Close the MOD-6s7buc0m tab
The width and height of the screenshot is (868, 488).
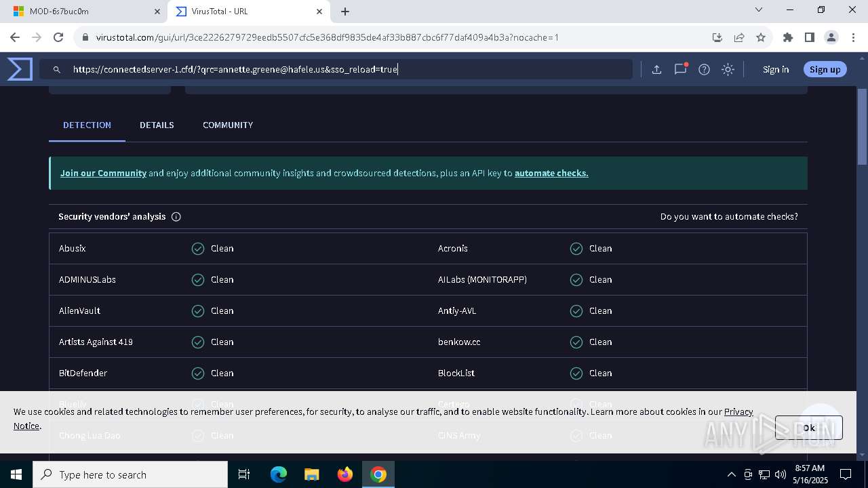pos(157,12)
